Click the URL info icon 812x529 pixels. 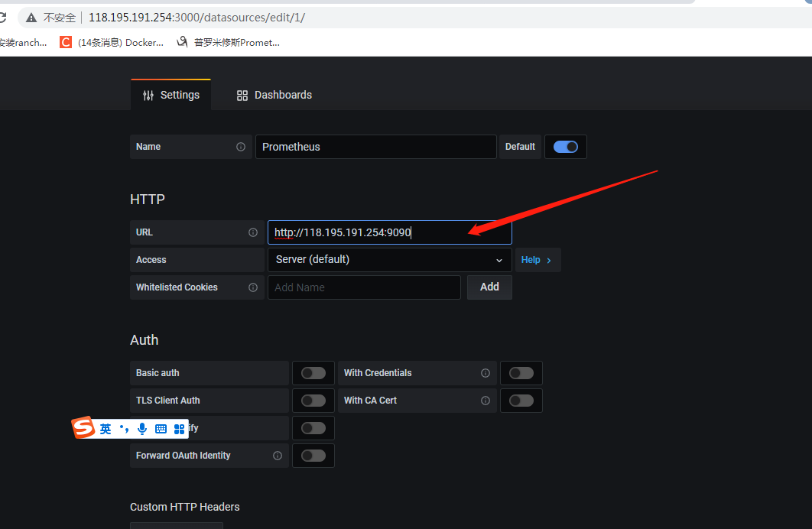pos(253,232)
